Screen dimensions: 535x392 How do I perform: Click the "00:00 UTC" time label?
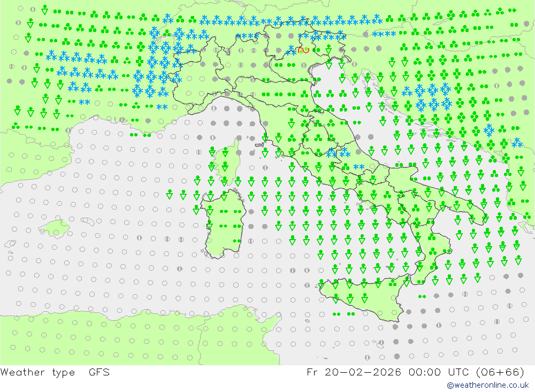click(439, 372)
